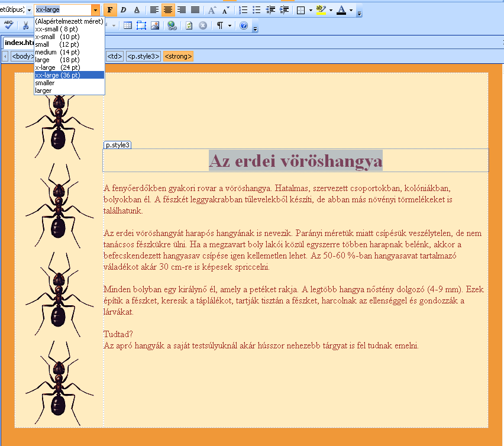This screenshot has height=446, width=504.
Task: Choose xx-large (36 pt) size
Action: coord(69,75)
